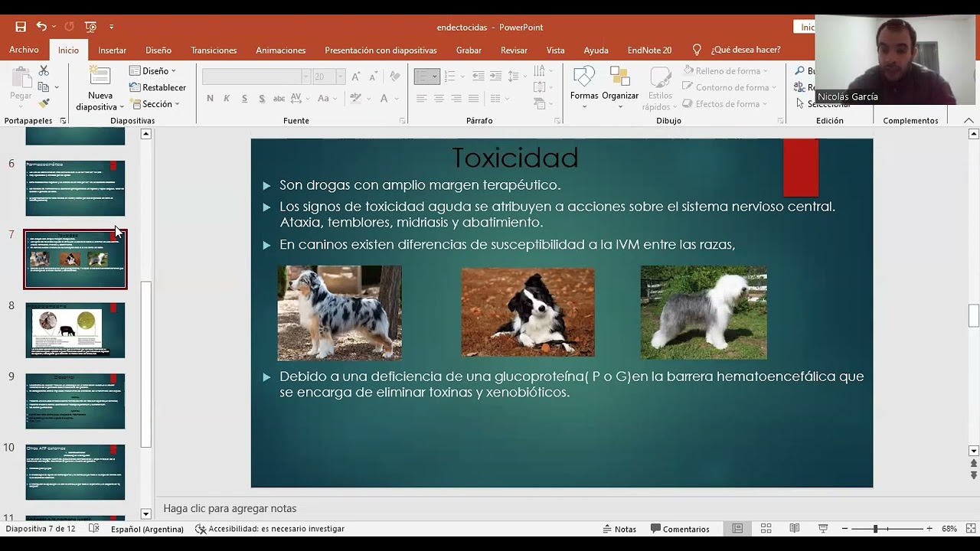Screen dimensions: 980x551
Task: Open Contorno de forma dropdown
Action: [729, 87]
